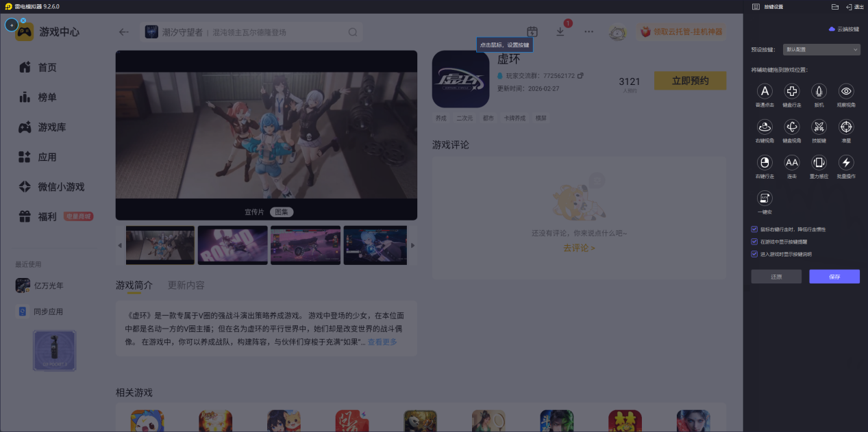Select the 连击 AA icon
This screenshot has width=868, height=432.
point(792,162)
